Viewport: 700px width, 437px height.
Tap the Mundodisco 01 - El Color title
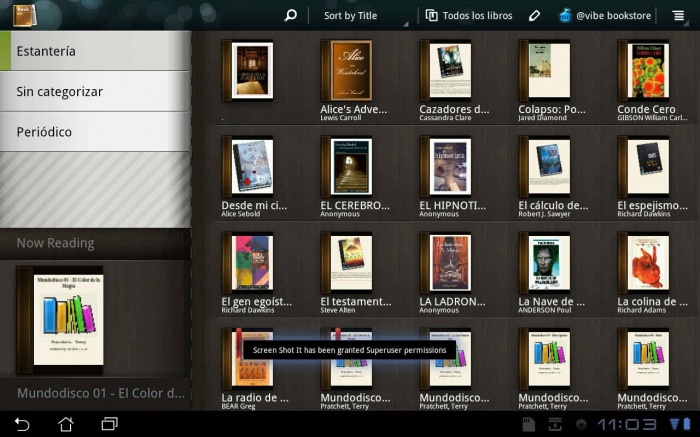[101, 393]
